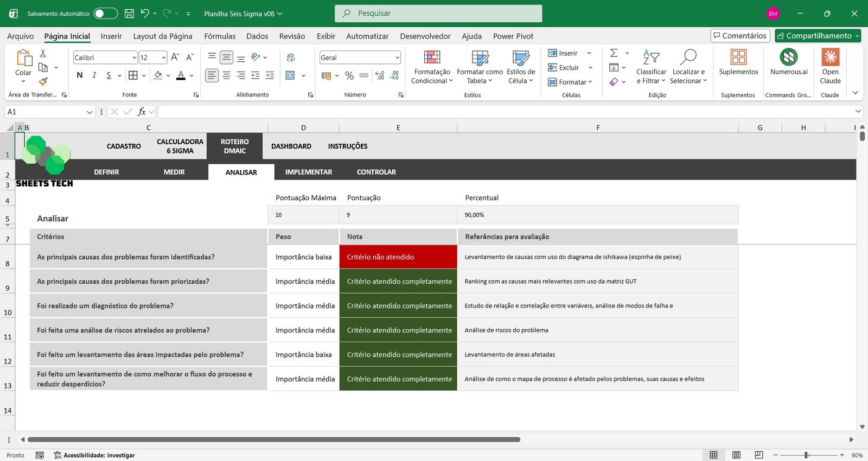
Task: Open Localizar e Selecionar
Action: coord(688,67)
